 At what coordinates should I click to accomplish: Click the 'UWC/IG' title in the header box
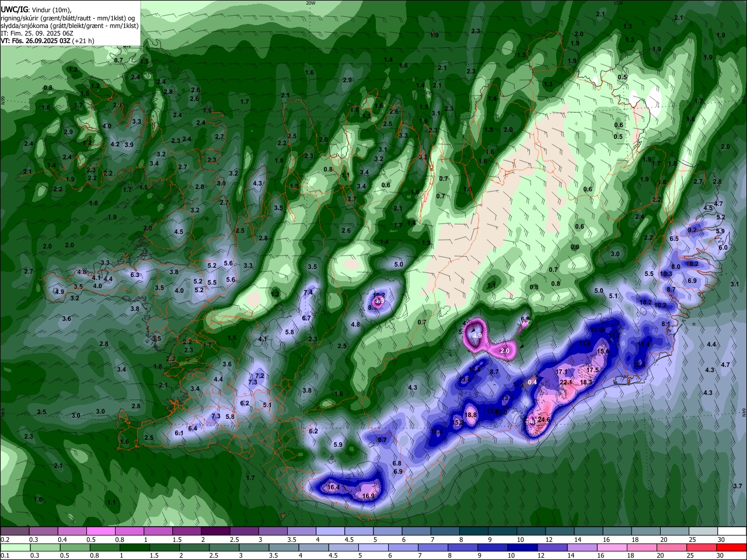[14, 9]
